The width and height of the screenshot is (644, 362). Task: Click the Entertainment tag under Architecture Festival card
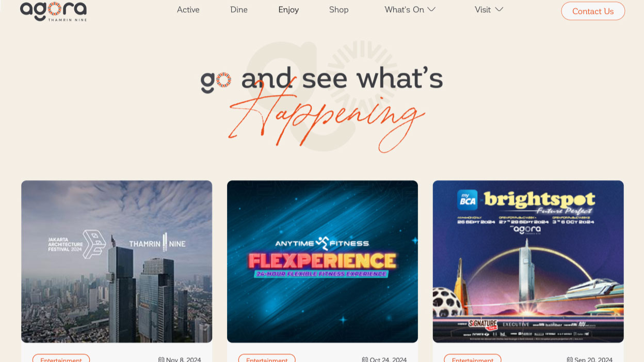point(61,358)
